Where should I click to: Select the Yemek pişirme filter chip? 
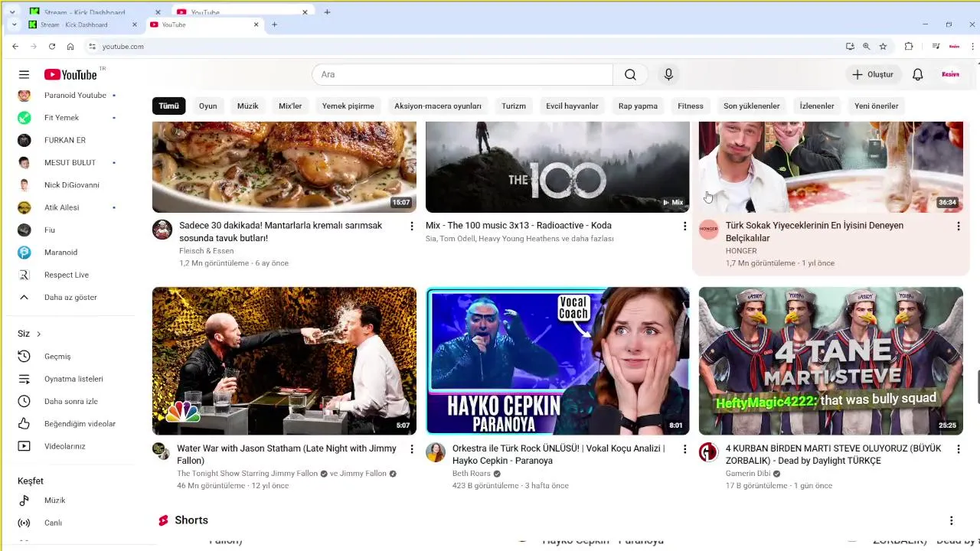(x=348, y=106)
